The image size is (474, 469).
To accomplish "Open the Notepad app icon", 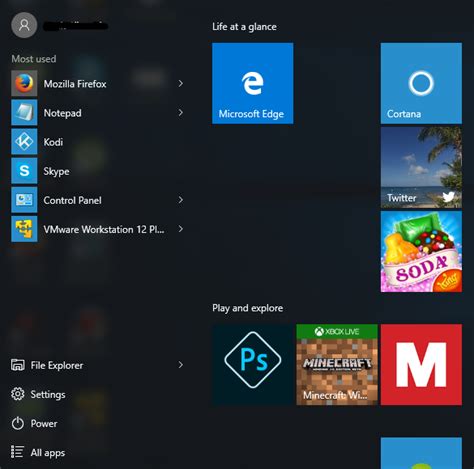I will coord(24,113).
